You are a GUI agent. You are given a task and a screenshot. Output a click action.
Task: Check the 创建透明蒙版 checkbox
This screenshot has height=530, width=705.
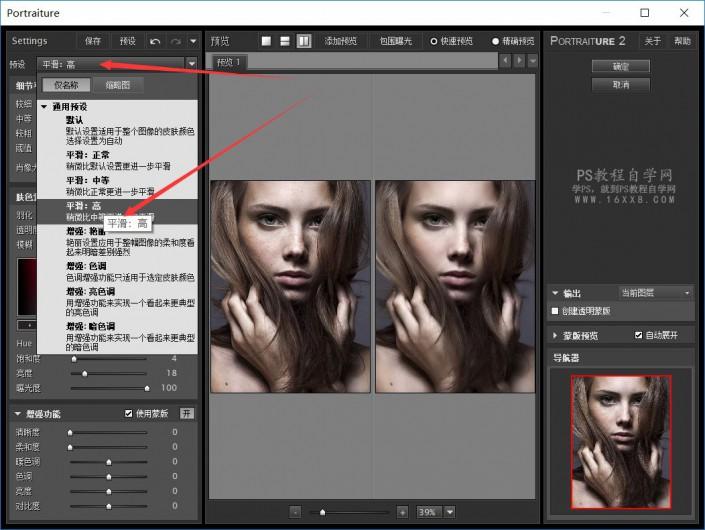pos(557,311)
